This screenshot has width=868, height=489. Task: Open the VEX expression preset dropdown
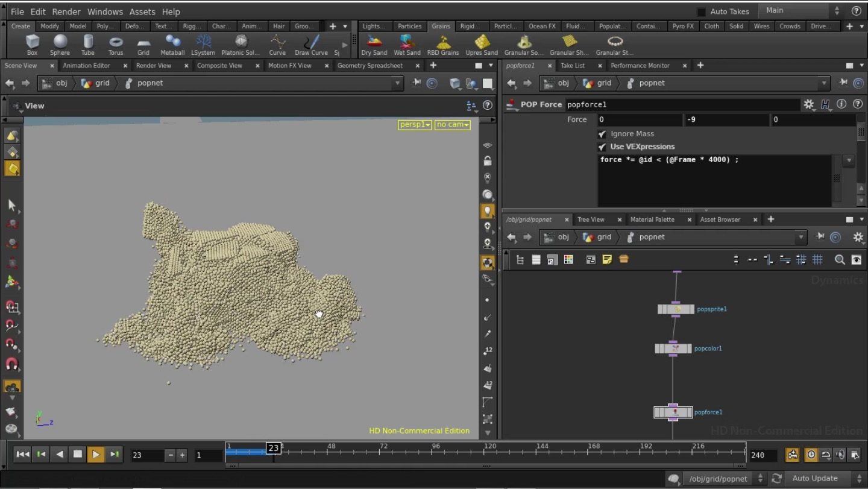849,160
